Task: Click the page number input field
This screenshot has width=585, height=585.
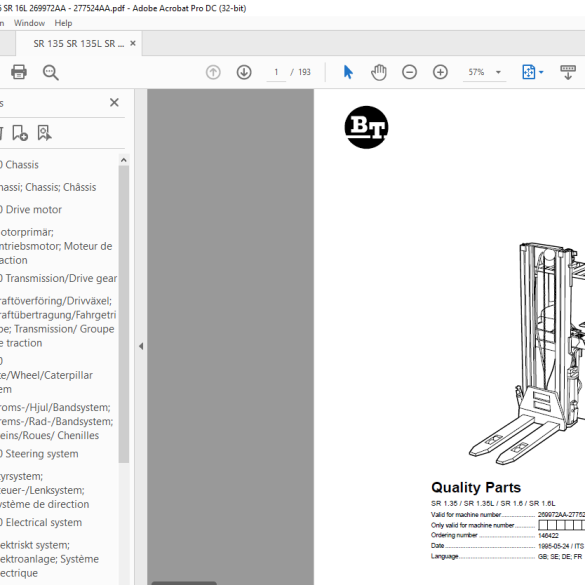Action: [276, 72]
